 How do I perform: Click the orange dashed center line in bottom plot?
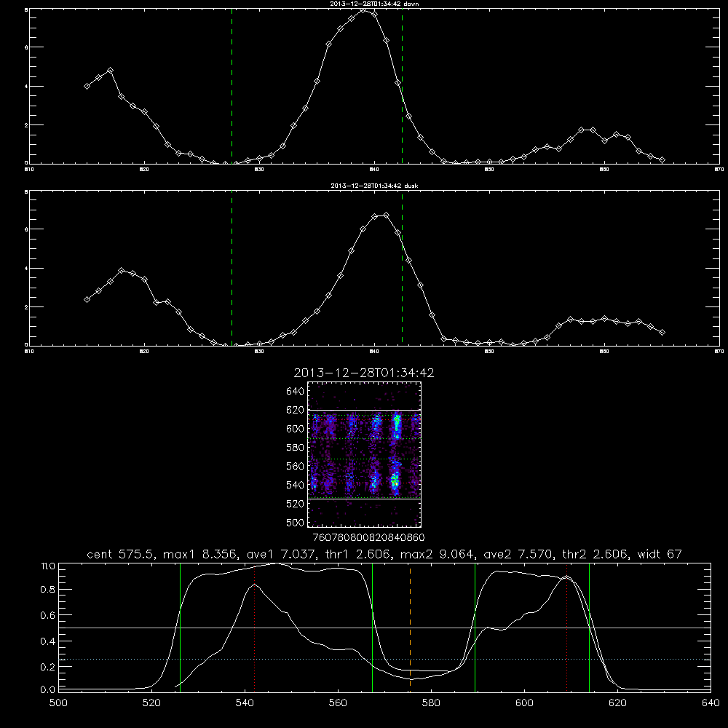(x=410, y=627)
